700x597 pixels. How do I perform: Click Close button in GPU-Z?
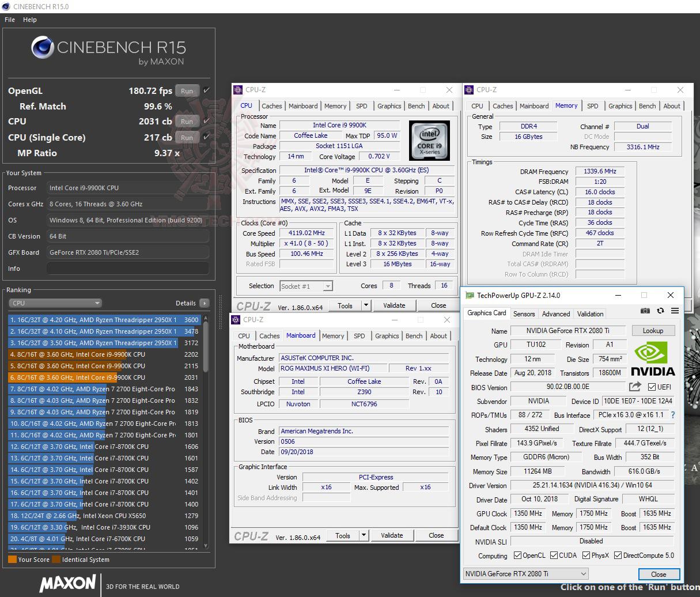(659, 574)
